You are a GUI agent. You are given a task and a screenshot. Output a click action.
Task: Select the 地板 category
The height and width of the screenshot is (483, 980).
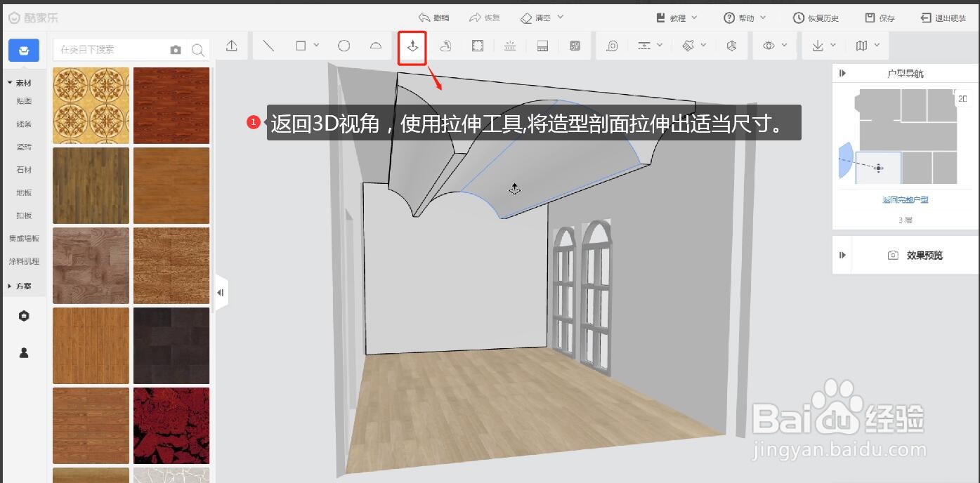(24, 192)
